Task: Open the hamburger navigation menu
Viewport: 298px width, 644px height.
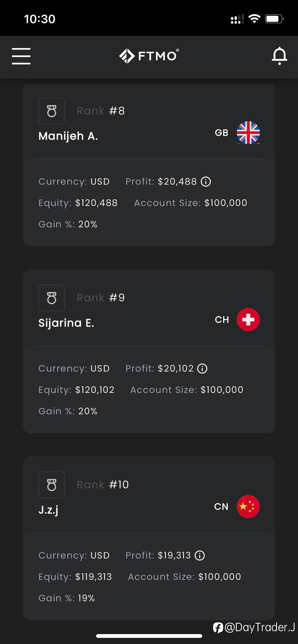Action: point(21,56)
